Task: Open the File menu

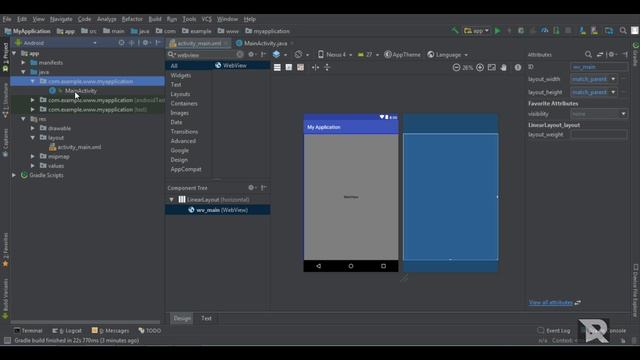Action: pyautogui.click(x=7, y=19)
